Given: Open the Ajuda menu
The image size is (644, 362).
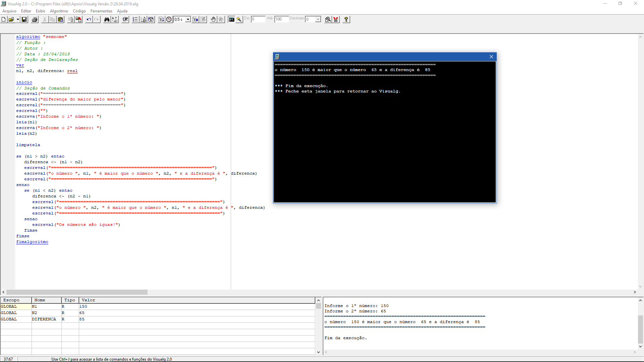Looking at the screenshot, I should pos(122,11).
